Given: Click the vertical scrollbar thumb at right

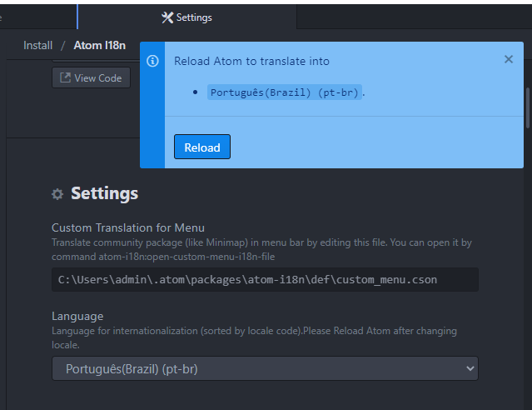Looking at the screenshot, I should 528,108.
